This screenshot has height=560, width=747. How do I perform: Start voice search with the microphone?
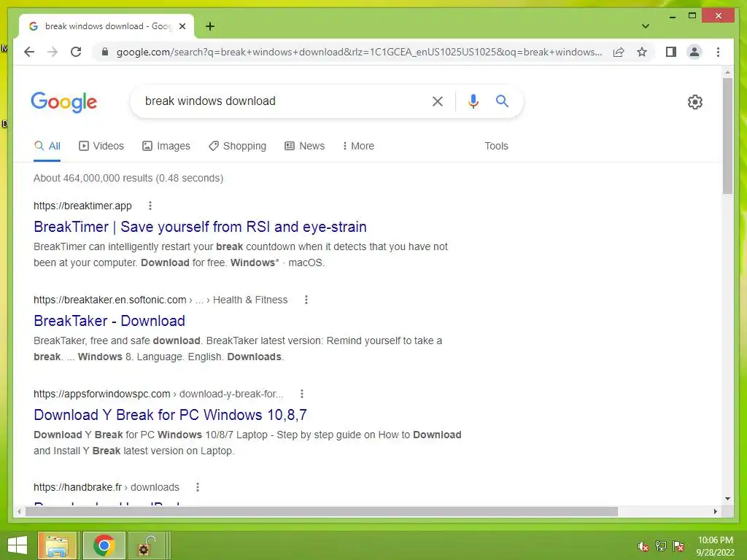[x=473, y=101]
